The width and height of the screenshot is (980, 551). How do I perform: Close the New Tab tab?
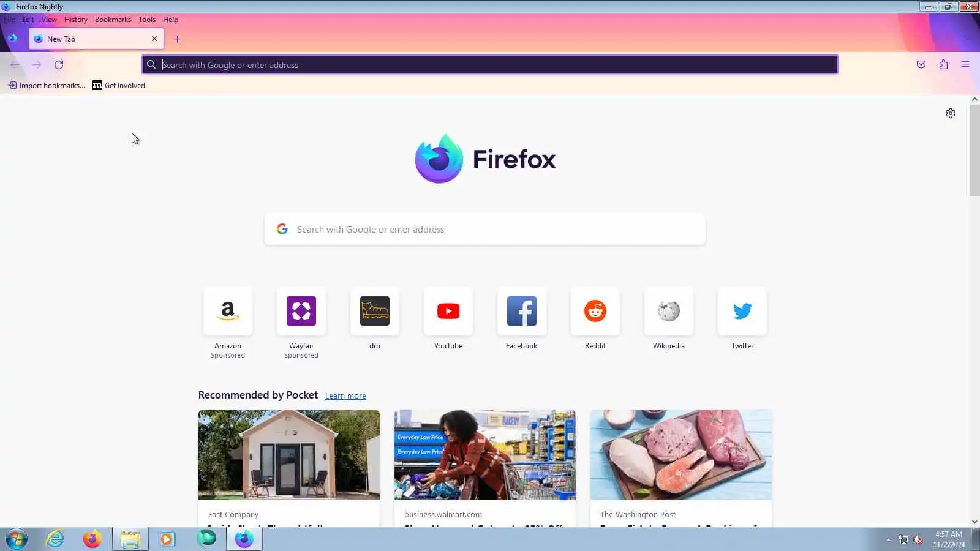click(x=154, y=39)
